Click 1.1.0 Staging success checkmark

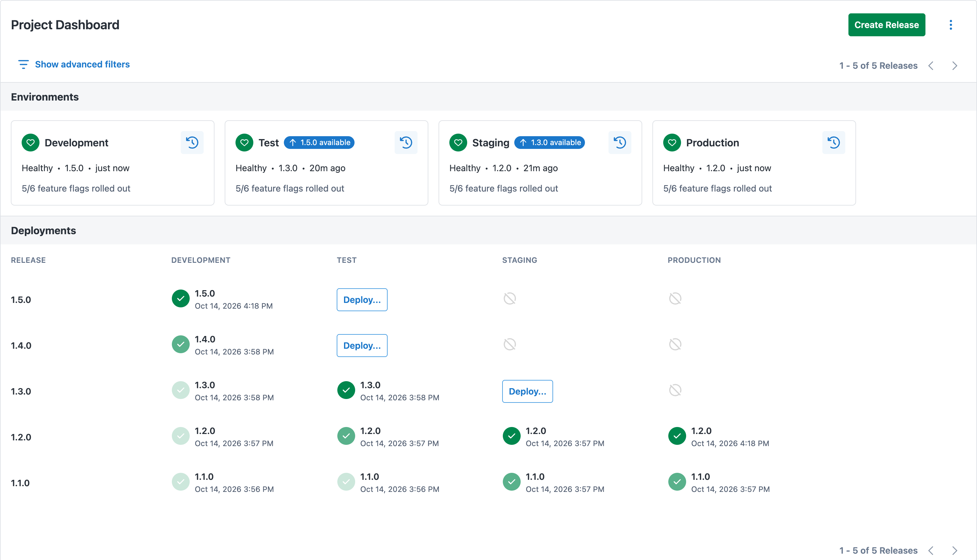pyautogui.click(x=511, y=481)
